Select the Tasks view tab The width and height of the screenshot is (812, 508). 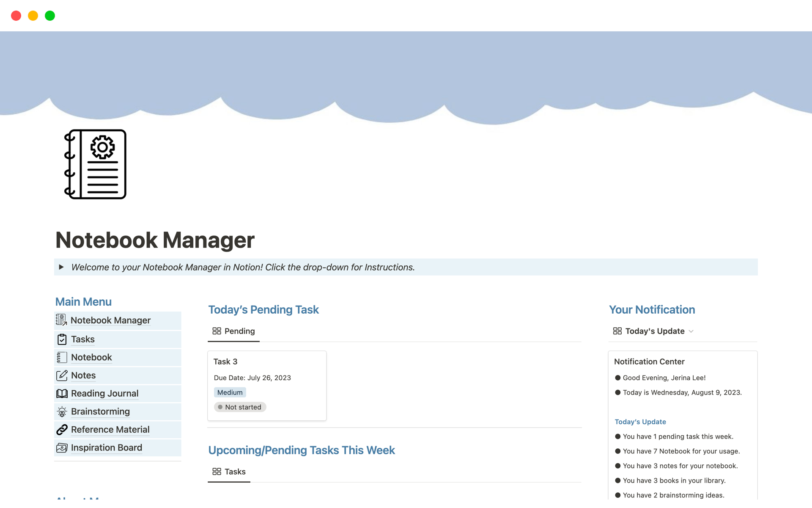coord(229,472)
